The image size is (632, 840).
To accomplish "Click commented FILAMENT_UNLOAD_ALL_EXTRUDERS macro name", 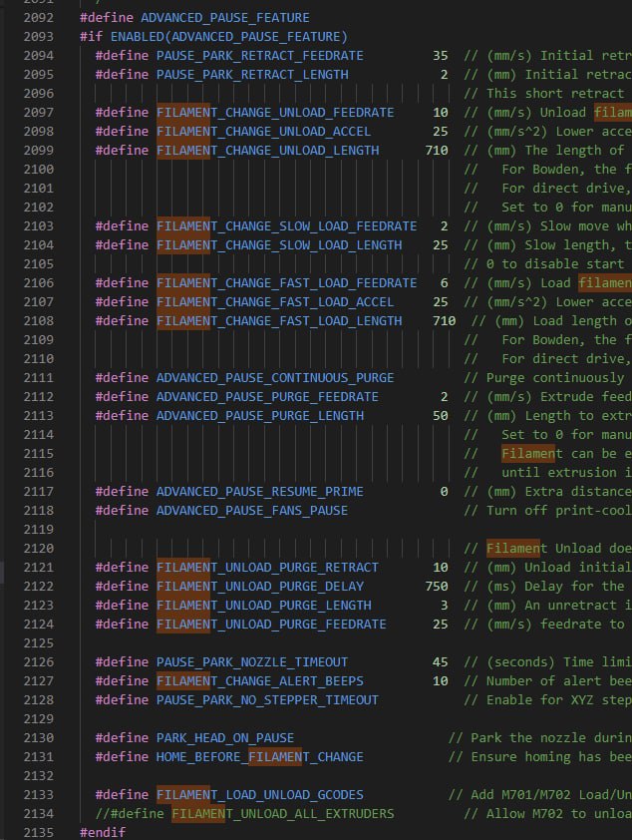I will click(282, 814).
